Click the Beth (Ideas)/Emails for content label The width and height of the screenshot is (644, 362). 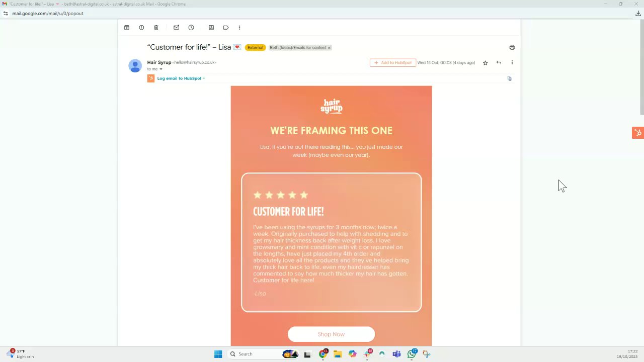298,48
